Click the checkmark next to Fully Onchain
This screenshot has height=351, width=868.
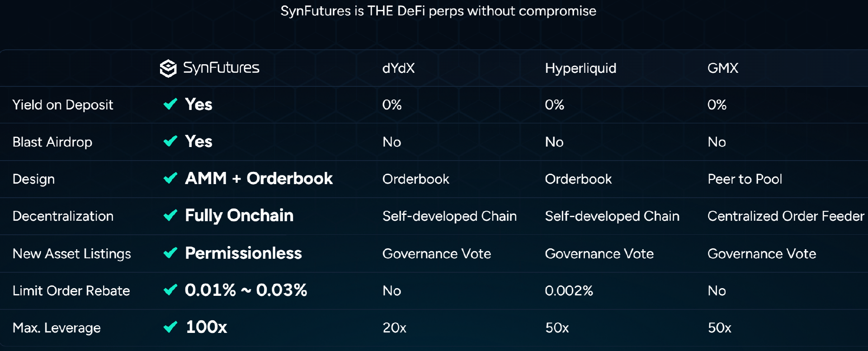tap(170, 216)
